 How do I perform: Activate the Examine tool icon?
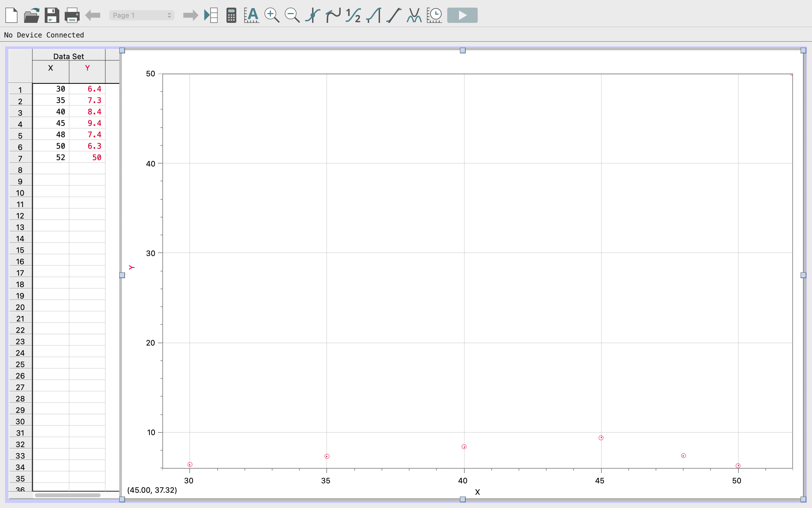[312, 15]
